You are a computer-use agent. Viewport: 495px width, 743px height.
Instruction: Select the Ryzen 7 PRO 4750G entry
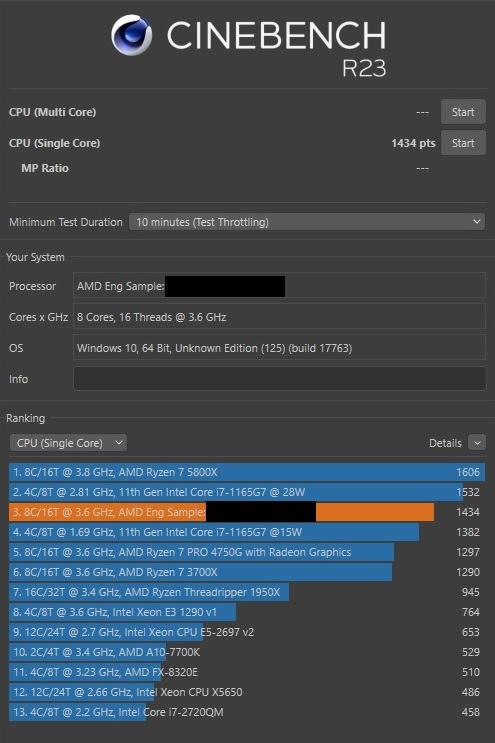[247, 552]
